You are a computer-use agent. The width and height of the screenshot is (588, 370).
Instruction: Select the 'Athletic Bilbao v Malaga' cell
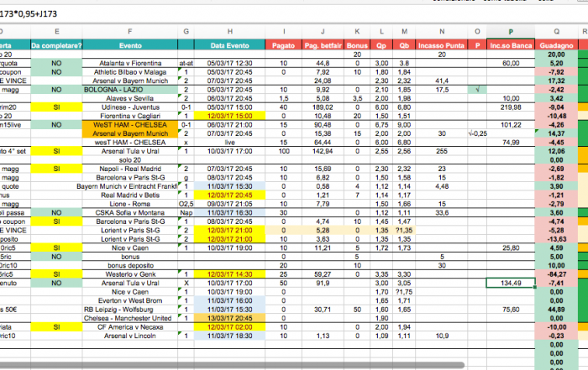129,72
